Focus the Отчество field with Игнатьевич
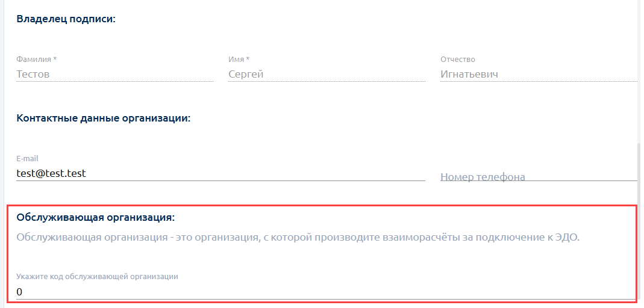644x308 pixels. (538, 75)
